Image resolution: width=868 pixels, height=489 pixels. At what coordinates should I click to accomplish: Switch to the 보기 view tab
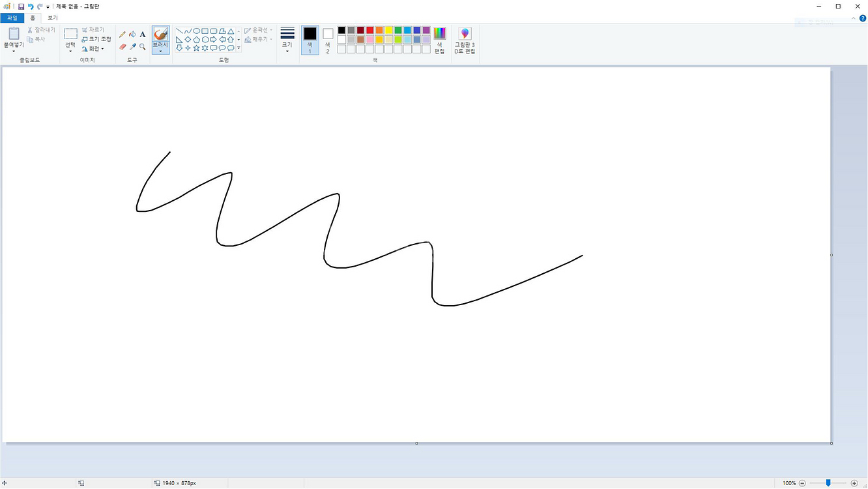[x=53, y=18]
